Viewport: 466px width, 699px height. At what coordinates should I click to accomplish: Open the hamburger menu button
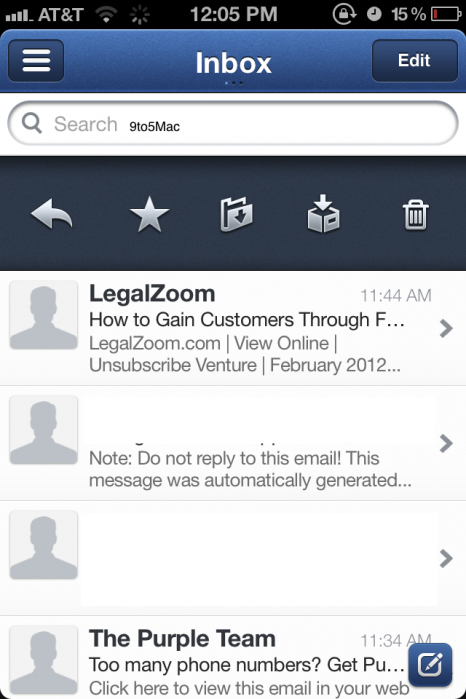(36, 61)
